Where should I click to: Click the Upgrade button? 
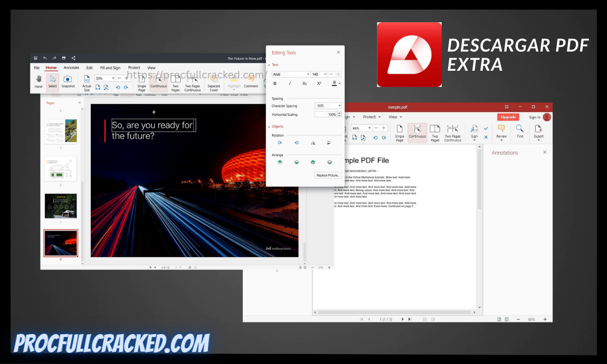pos(508,117)
